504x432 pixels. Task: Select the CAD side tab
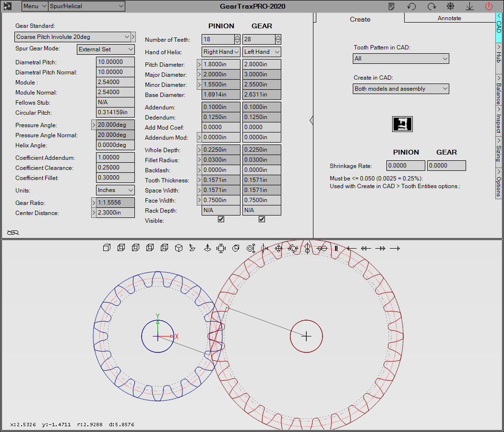[x=499, y=27]
